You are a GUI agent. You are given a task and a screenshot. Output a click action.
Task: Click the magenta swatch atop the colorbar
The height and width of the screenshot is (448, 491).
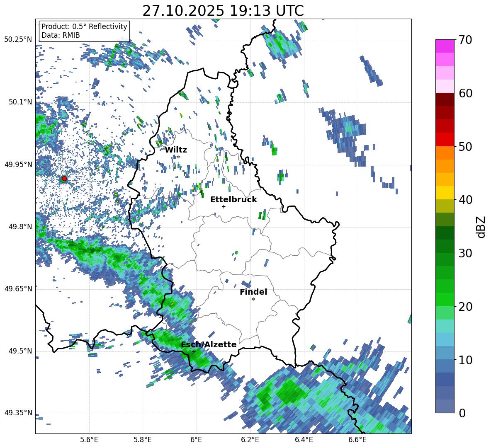445,46
